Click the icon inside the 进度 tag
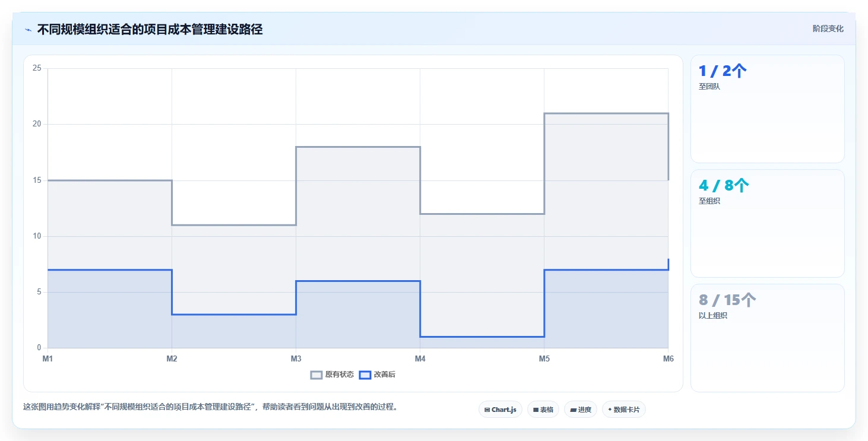Screen dimensions: 868x441 click(x=573, y=410)
